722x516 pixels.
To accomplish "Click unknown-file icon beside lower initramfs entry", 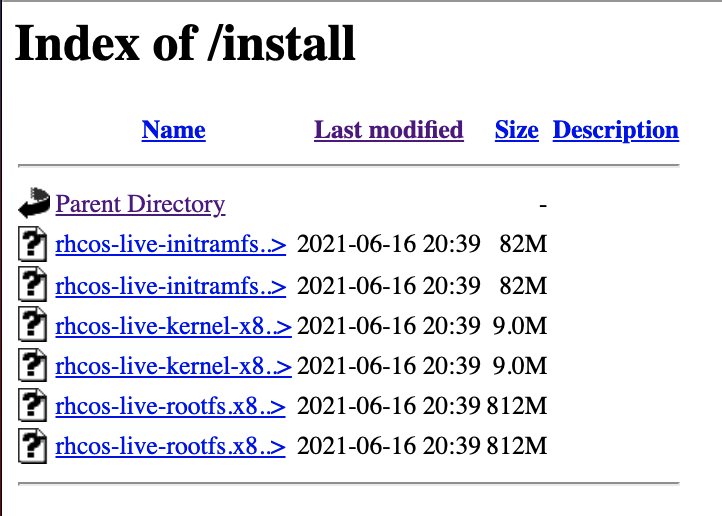I will tap(32, 284).
